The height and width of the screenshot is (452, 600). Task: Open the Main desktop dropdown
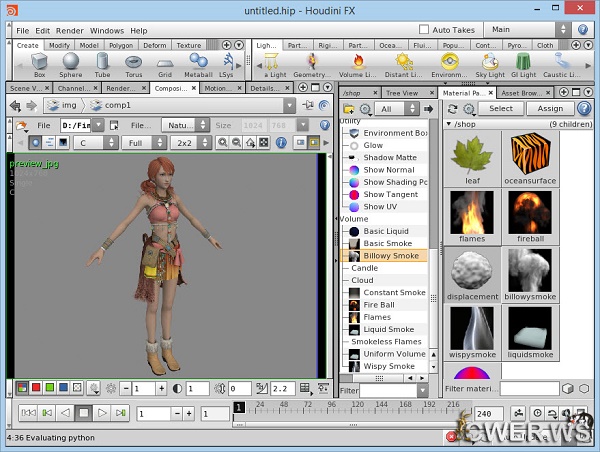click(x=535, y=30)
